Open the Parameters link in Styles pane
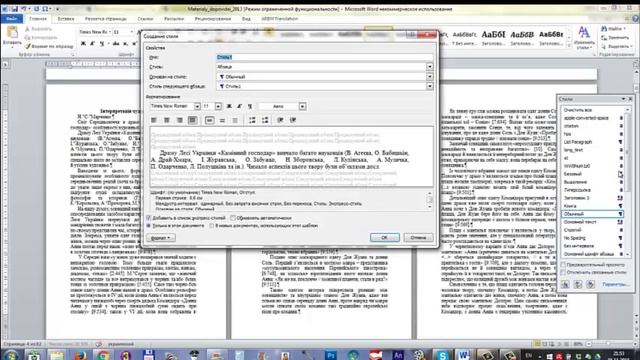 [616, 284]
